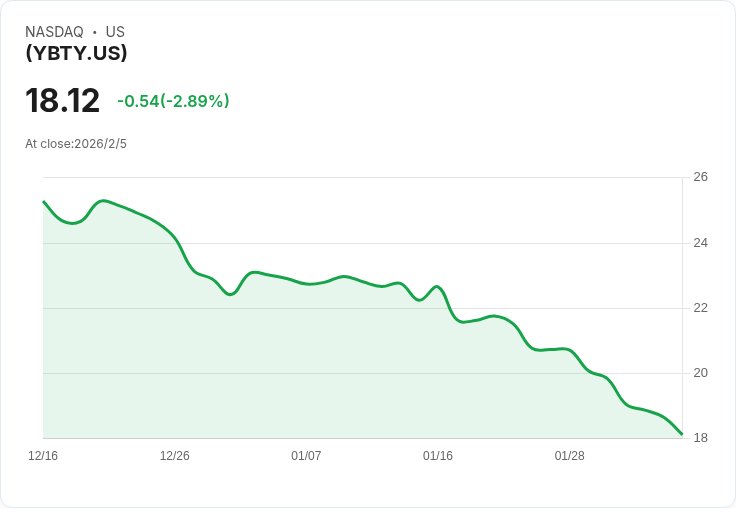Select the 01/07 date label on x-axis
Image resolution: width=736 pixels, height=508 pixels.
coord(306,456)
